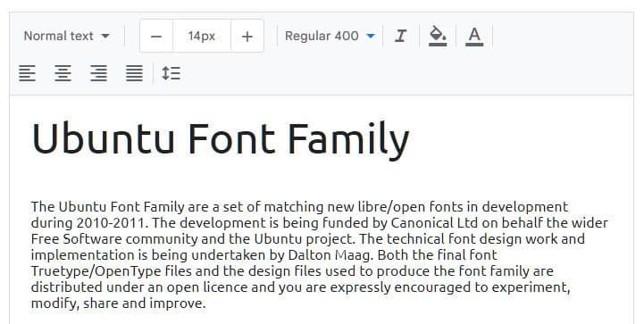This screenshot has width=644, height=324.
Task: Align text to the right
Action: 98,73
